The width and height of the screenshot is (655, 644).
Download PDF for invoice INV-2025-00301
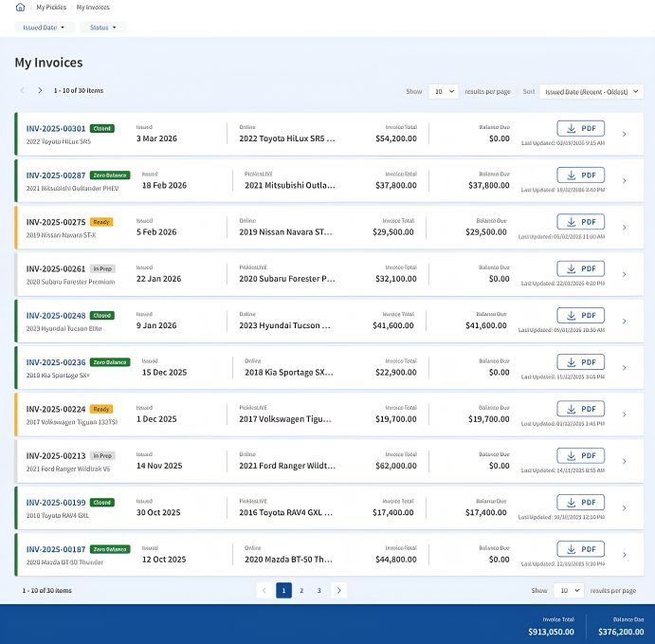point(581,128)
